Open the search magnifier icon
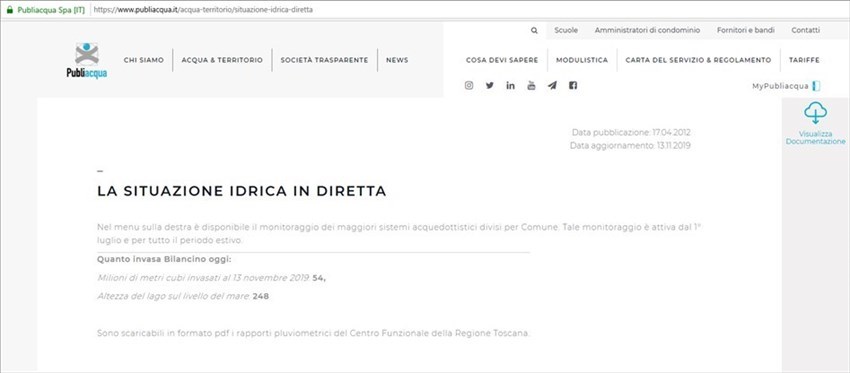 535,31
